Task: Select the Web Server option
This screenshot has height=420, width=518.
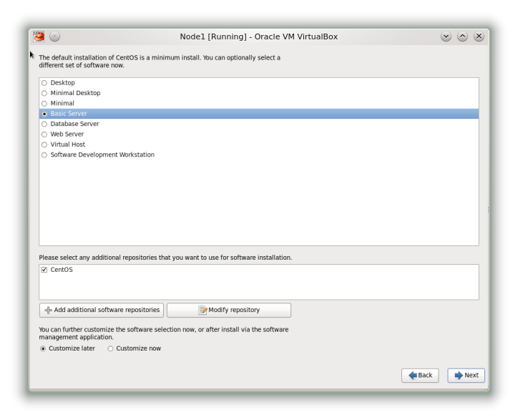Action: (x=44, y=135)
